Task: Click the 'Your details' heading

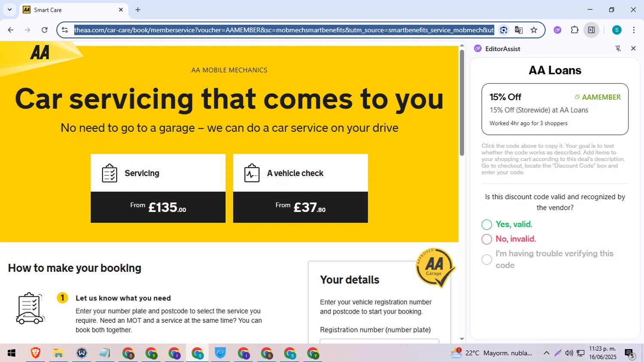Action: (349, 280)
